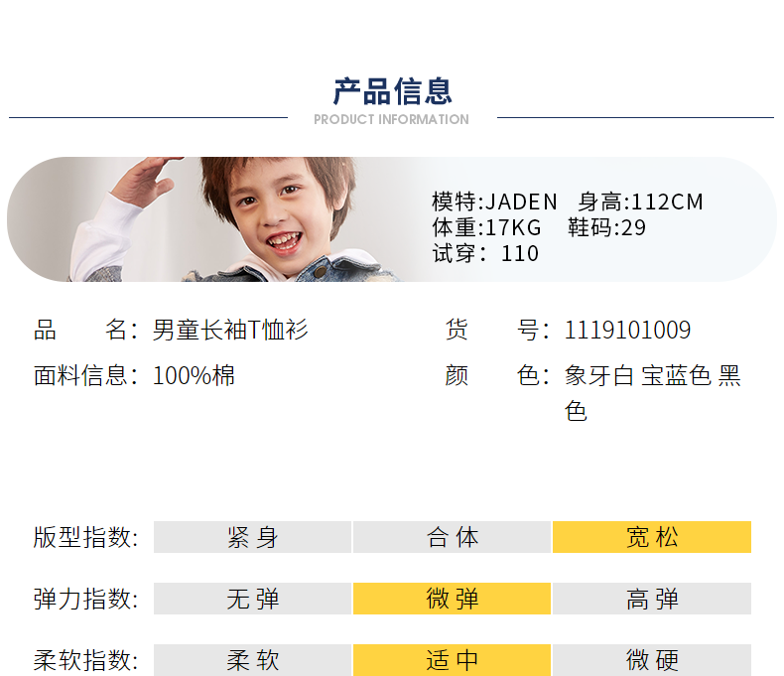
Task: Click the 柔软指数 label
Action: pyautogui.click(x=85, y=660)
